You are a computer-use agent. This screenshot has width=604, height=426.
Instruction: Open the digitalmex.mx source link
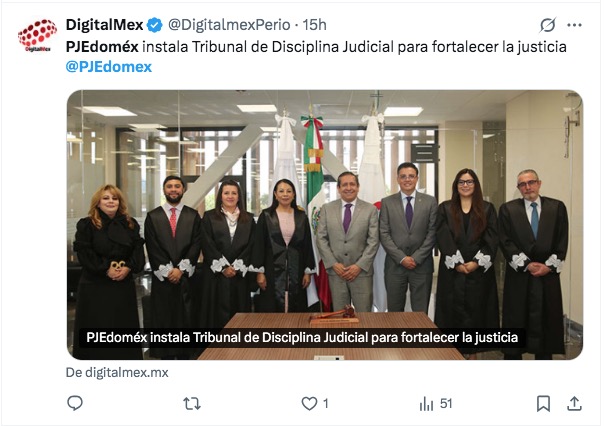pyautogui.click(x=117, y=372)
